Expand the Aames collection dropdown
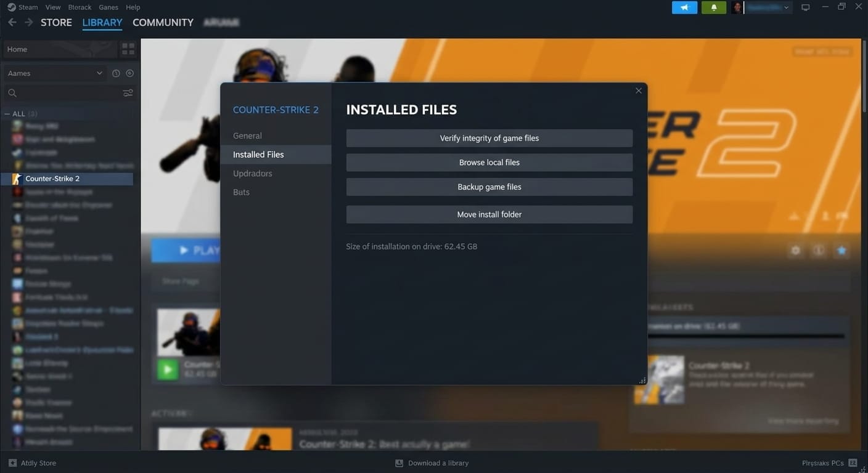This screenshot has width=868, height=473. 55,73
